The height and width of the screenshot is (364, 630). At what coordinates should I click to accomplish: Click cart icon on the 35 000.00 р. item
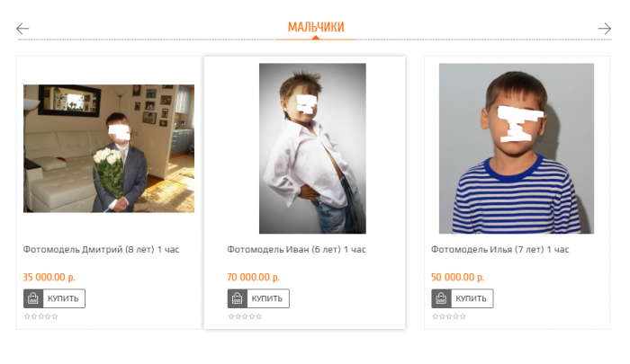[33, 298]
